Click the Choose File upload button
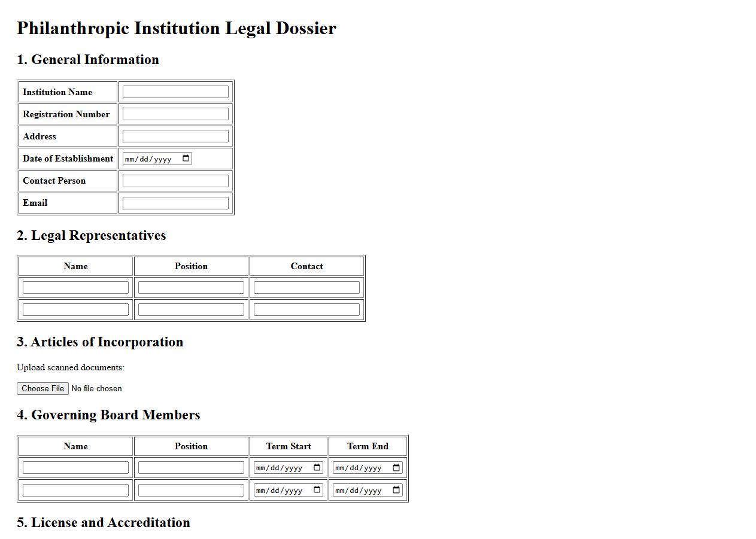 click(43, 389)
